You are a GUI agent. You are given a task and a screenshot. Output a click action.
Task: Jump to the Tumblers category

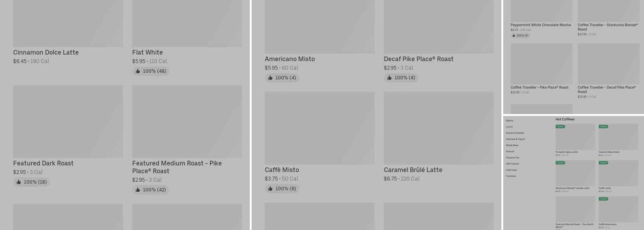click(511, 176)
